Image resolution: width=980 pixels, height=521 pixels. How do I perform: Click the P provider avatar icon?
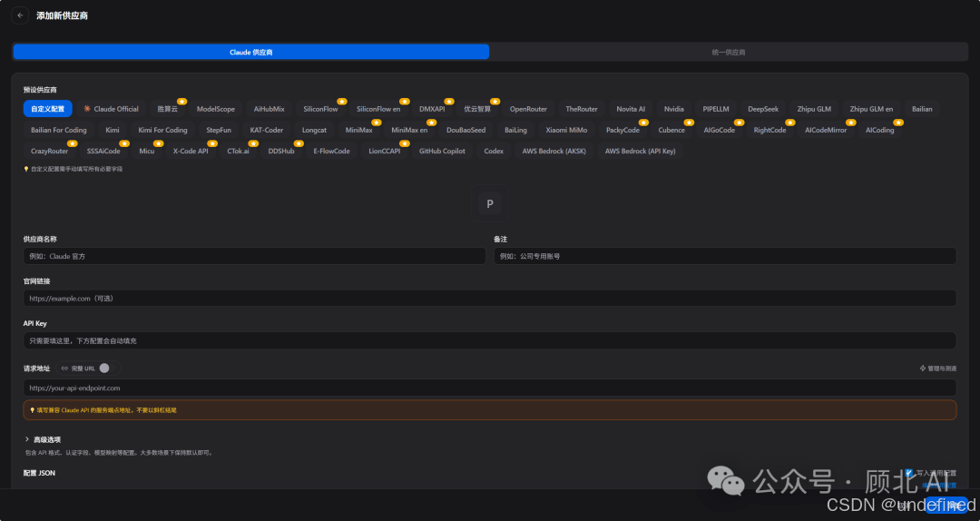point(489,203)
